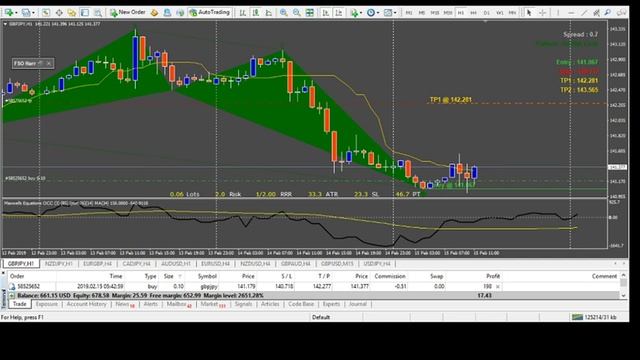Switch chart to line chart mode
The image size is (640, 360).
tap(269, 13)
